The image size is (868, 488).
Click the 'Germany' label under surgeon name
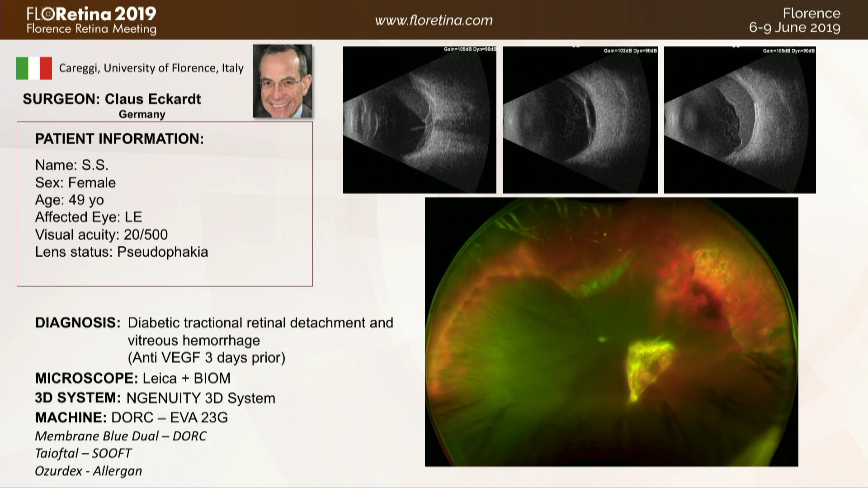[x=142, y=114]
